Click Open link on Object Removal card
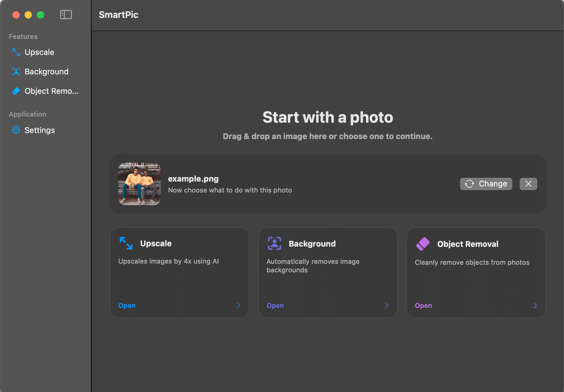Image resolution: width=564 pixels, height=392 pixels. point(423,305)
